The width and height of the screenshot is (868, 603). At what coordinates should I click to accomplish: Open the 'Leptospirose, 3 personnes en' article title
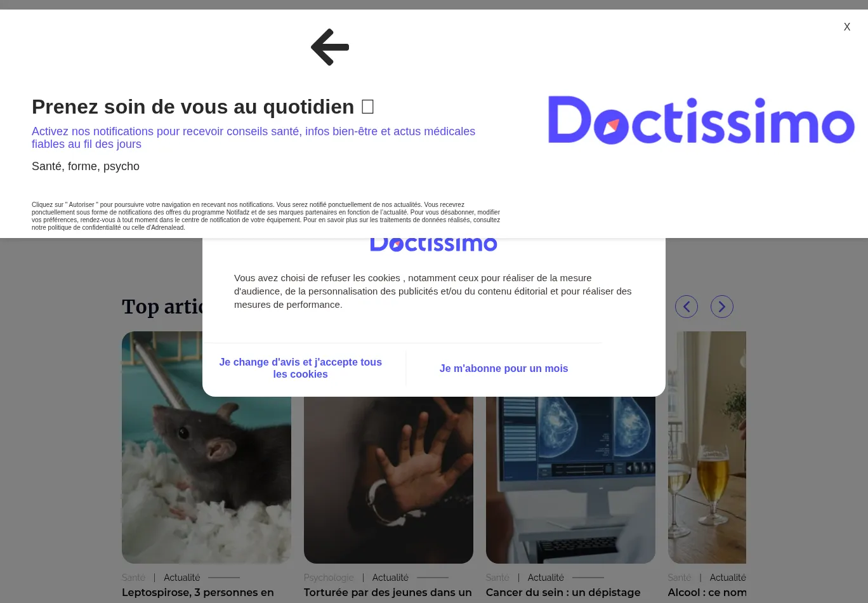[198, 592]
